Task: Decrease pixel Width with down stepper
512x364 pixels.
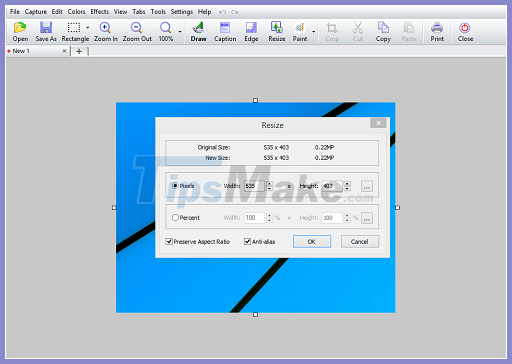Action: [x=269, y=189]
